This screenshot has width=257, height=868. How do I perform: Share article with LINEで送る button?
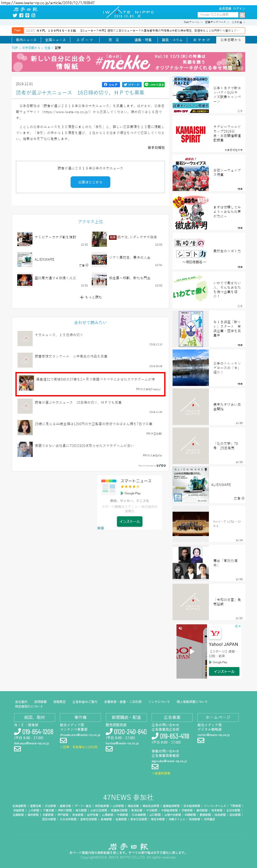point(154,85)
